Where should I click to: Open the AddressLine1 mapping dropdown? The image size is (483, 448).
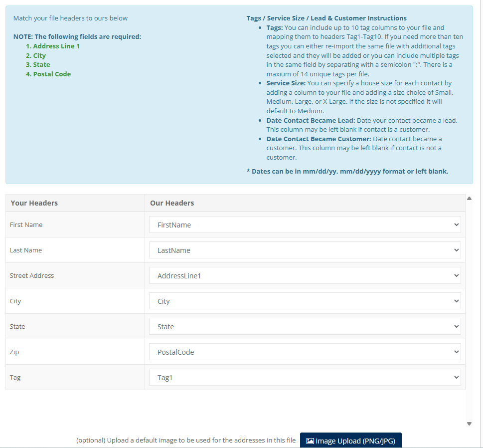[x=305, y=275]
